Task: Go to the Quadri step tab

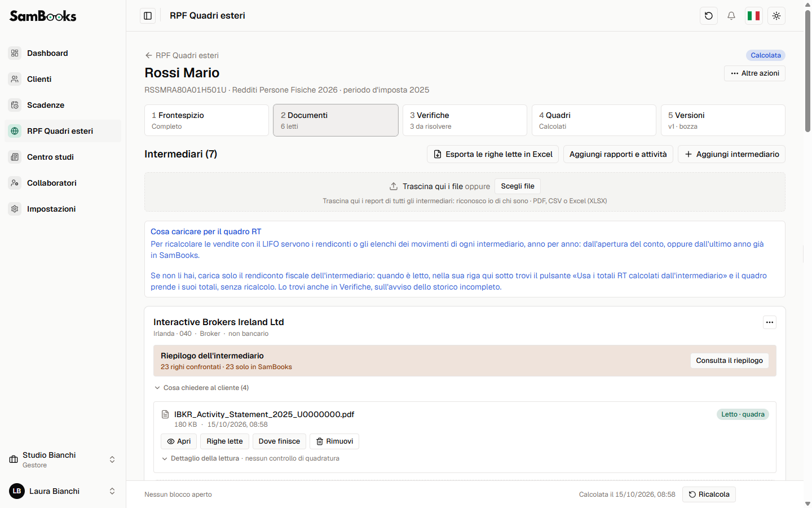Action: pos(594,120)
